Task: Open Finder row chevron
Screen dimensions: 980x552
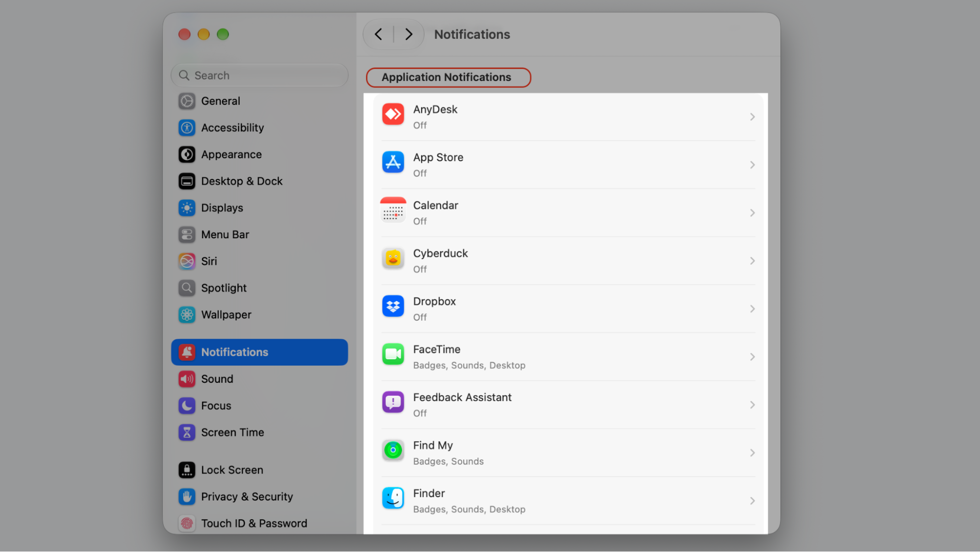Action: 752,501
